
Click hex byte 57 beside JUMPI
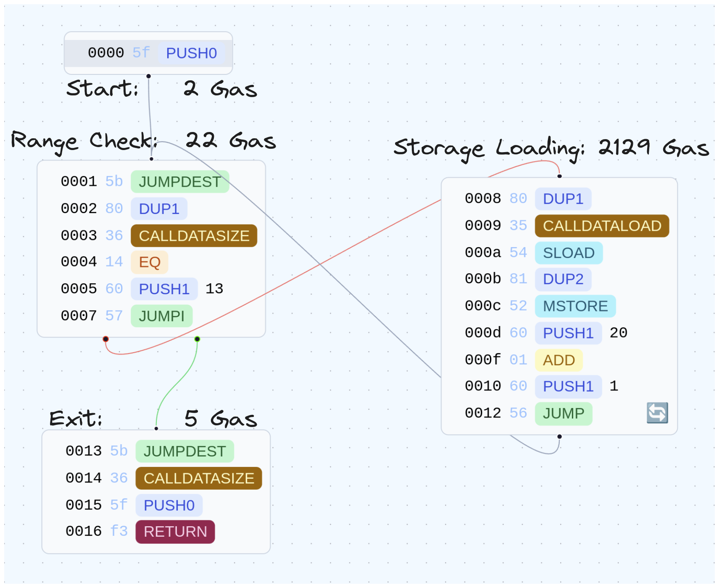(x=114, y=315)
